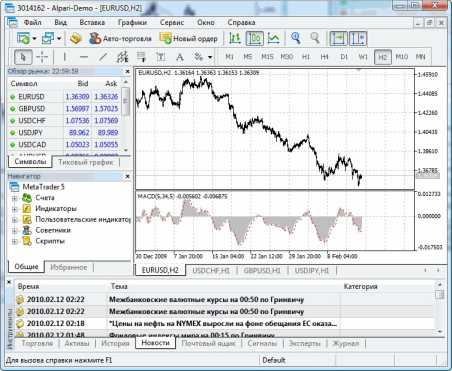Open the new chart toolbar icon
The width and height of the screenshot is (452, 371).
coord(23,39)
